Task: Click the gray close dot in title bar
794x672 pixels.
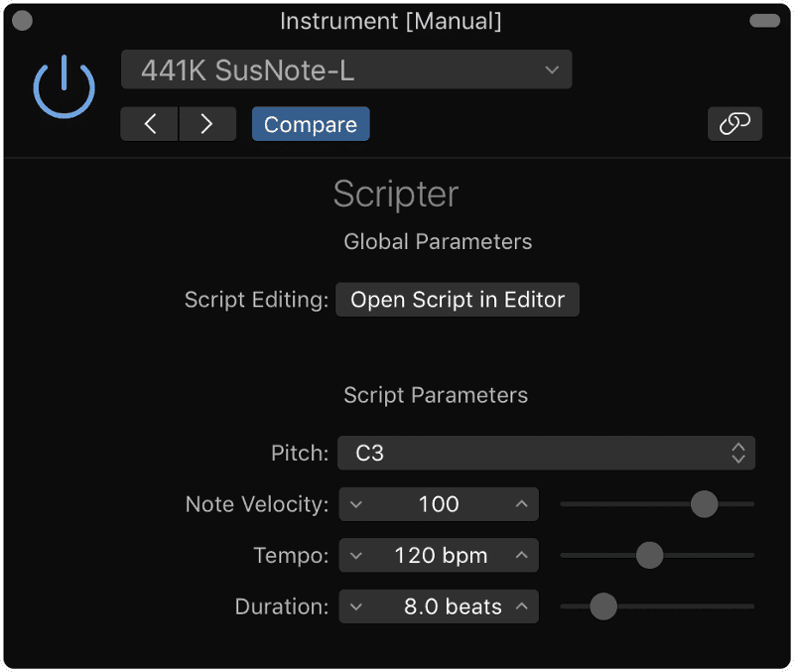Action: (x=22, y=20)
